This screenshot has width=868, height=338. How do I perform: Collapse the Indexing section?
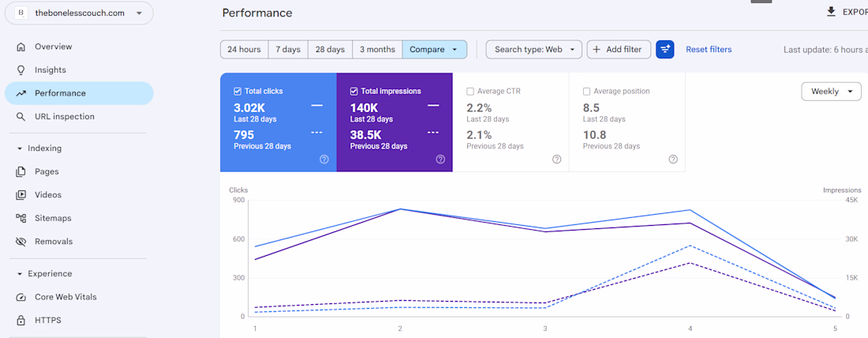click(x=20, y=148)
